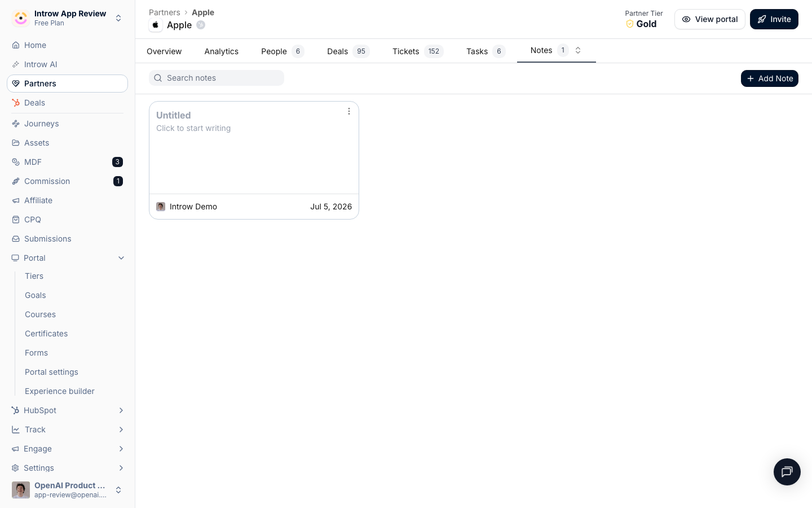Click the Gold partner tier label
Screen dimensions: 812x508
click(646, 24)
